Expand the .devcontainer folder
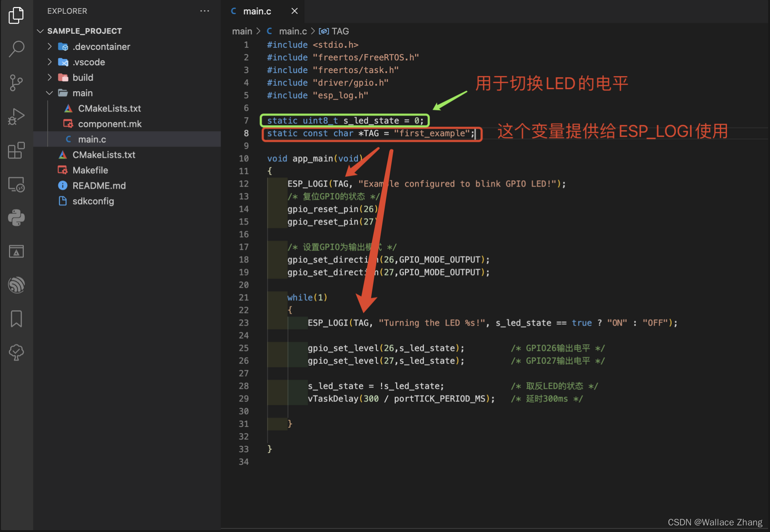 [x=49, y=46]
